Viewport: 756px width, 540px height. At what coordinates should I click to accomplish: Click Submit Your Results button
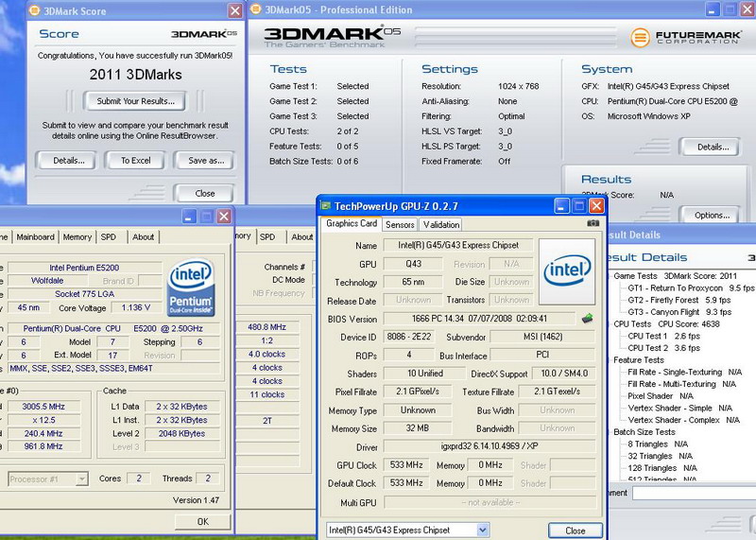point(135,101)
